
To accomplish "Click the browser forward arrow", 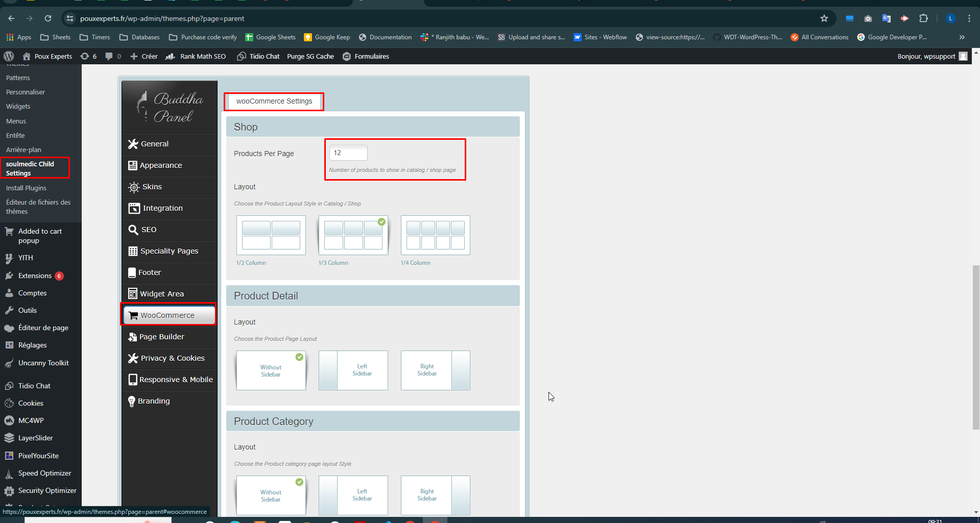I will click(x=30, y=18).
